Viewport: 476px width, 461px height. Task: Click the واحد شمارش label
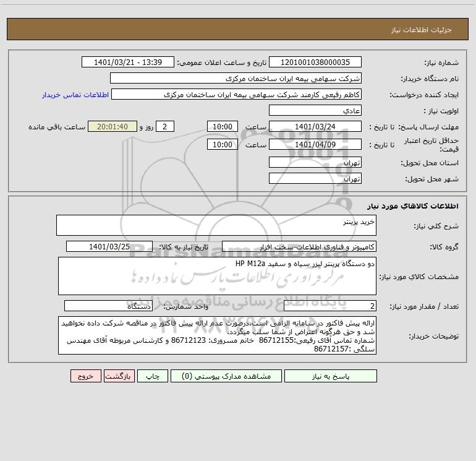186,307
